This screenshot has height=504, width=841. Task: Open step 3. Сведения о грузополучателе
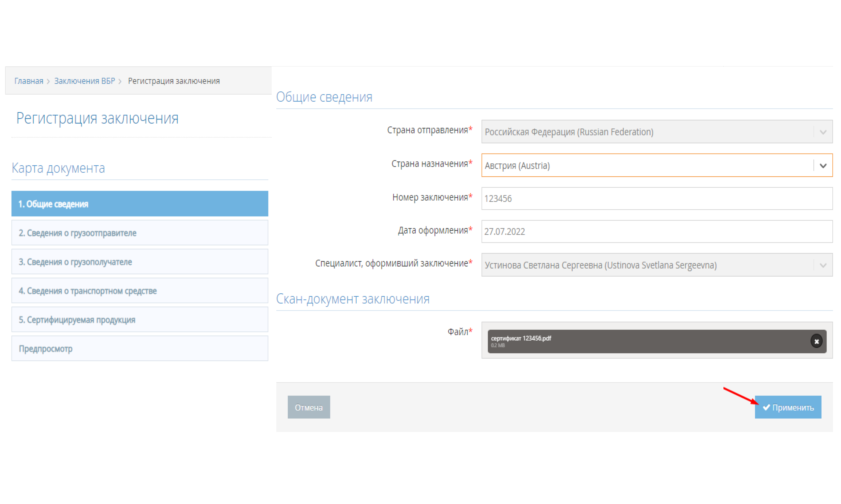pyautogui.click(x=139, y=261)
